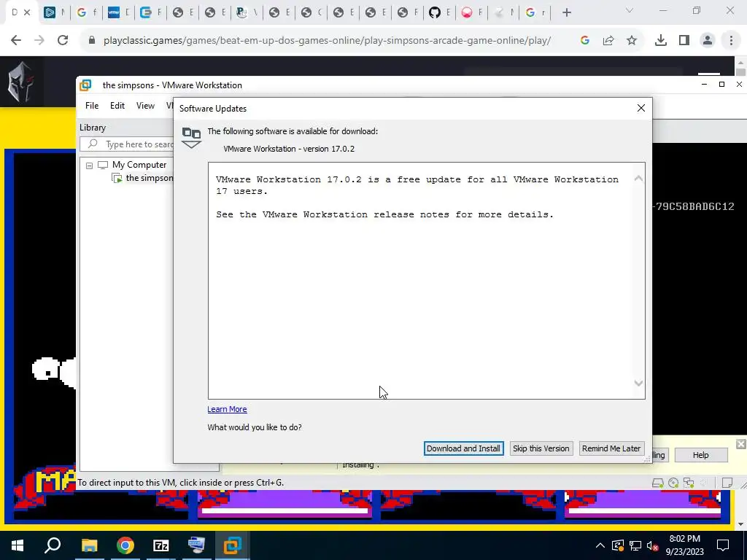
Task: Open 7-Zip from the taskbar
Action: [161, 545]
